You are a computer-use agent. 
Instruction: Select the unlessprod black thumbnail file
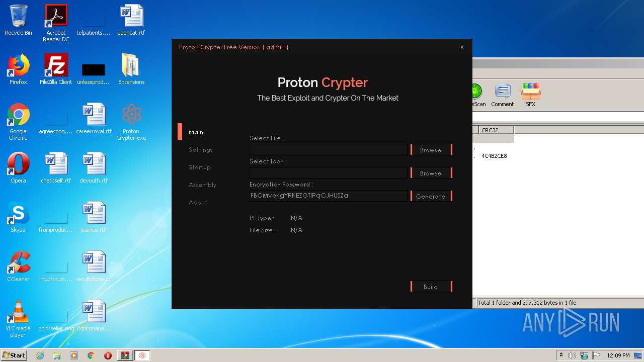[94, 73]
